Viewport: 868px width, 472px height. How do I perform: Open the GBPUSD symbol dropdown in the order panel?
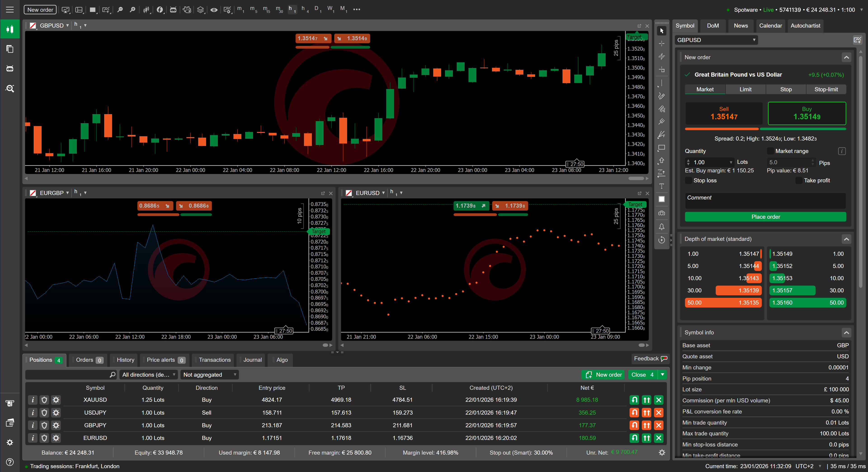(716, 40)
